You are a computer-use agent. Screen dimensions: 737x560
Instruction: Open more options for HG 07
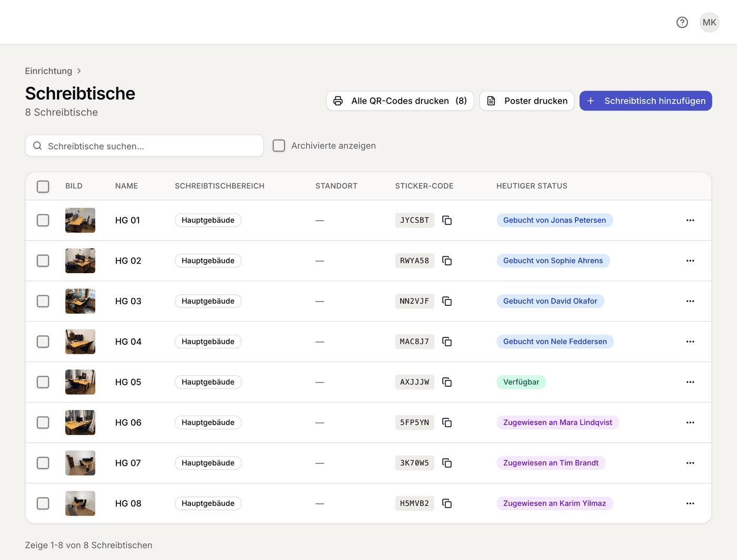[x=690, y=463]
